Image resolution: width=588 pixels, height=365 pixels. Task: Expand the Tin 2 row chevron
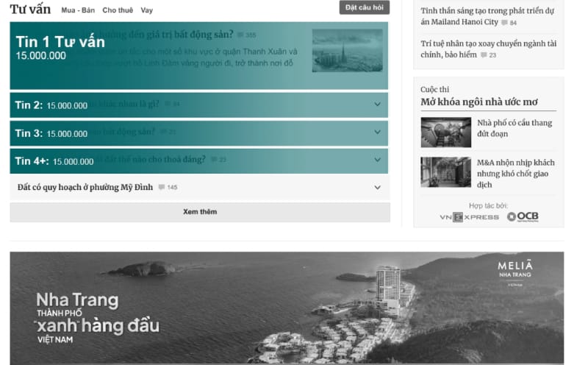tap(377, 104)
